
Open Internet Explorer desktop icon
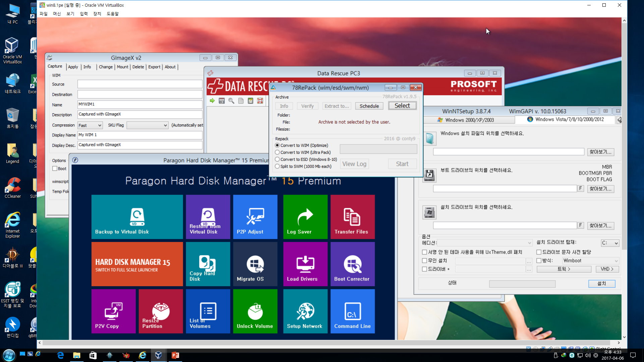(13, 225)
